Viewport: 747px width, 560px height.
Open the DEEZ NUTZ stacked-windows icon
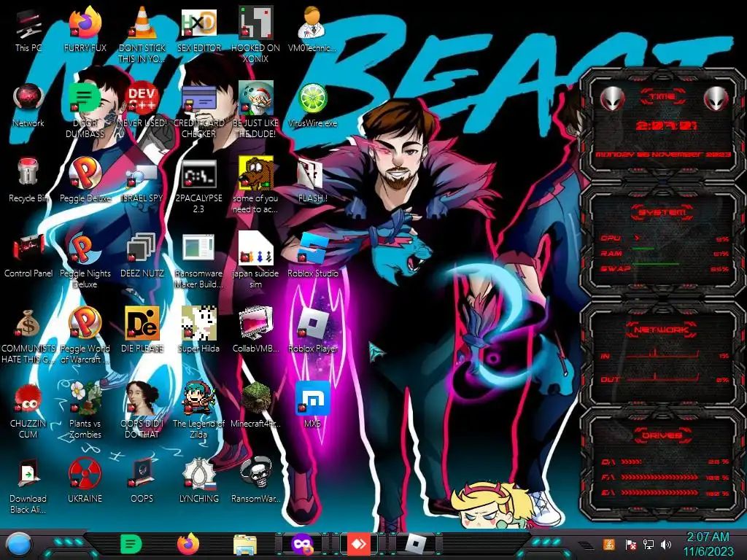click(x=142, y=248)
